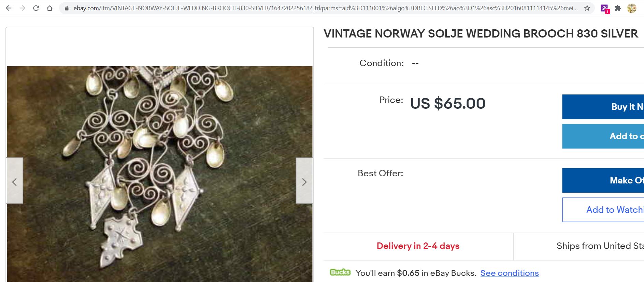
Task: Focus the address bar URL
Action: (324, 8)
